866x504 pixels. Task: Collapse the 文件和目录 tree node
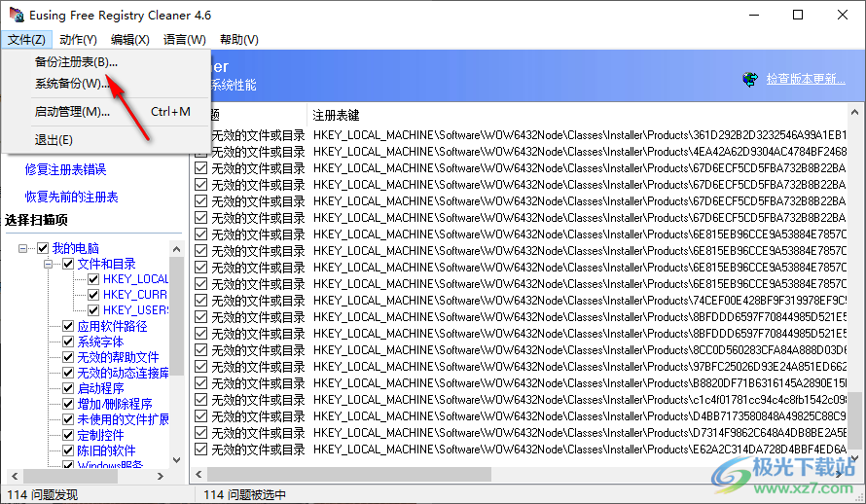click(x=49, y=264)
